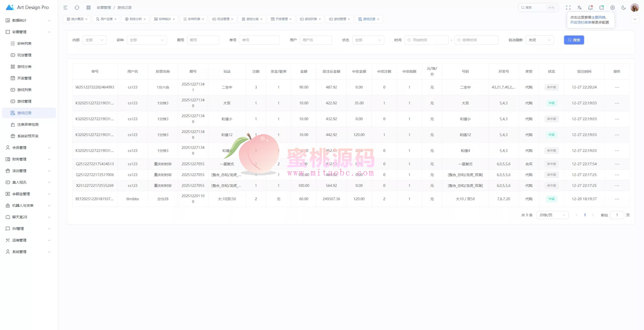This screenshot has height=330, width=644.
Task: Open the 状态 filter dropdown
Action: click(x=368, y=40)
